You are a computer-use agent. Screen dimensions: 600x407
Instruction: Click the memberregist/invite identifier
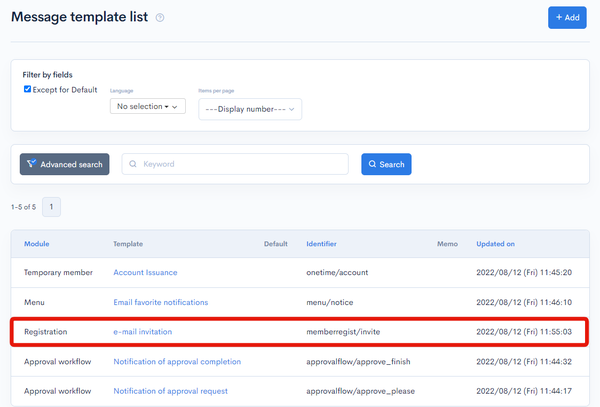pyautogui.click(x=343, y=332)
